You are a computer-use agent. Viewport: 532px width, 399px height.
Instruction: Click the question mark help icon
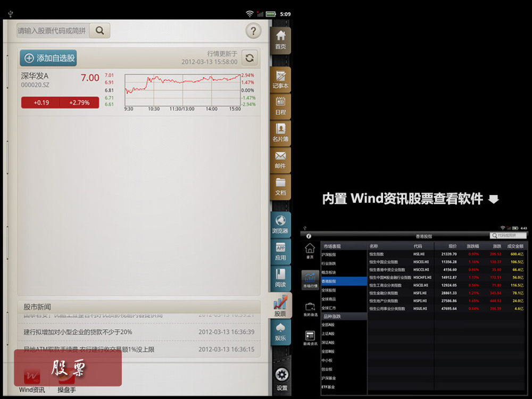pos(253,31)
